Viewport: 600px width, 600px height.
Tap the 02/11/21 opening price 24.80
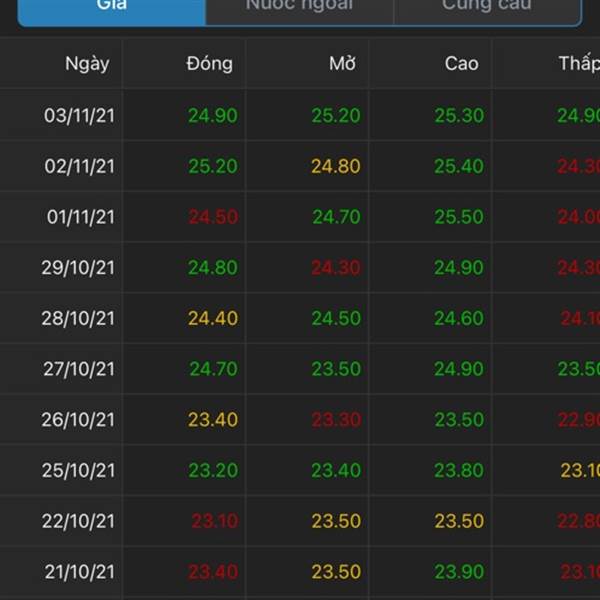pos(336,166)
